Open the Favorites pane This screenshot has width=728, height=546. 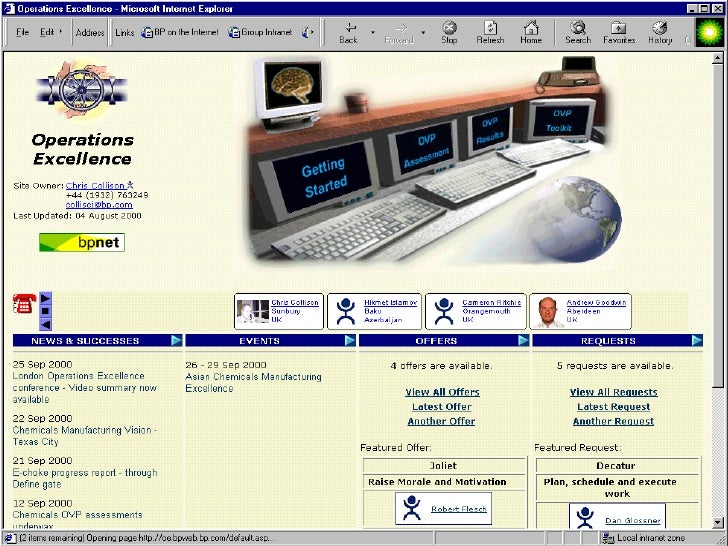click(x=619, y=32)
